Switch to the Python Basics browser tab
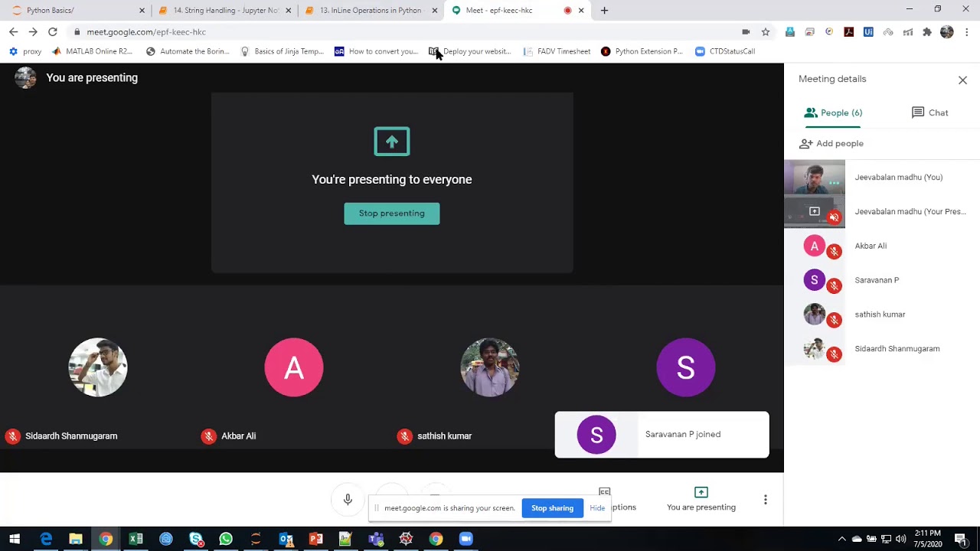The height and width of the screenshot is (551, 980). point(77,10)
